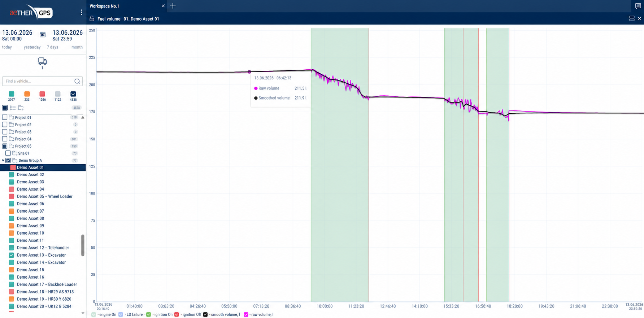The height and width of the screenshot is (318, 644).
Task: Filter by red status count 1086
Action: (x=42, y=94)
